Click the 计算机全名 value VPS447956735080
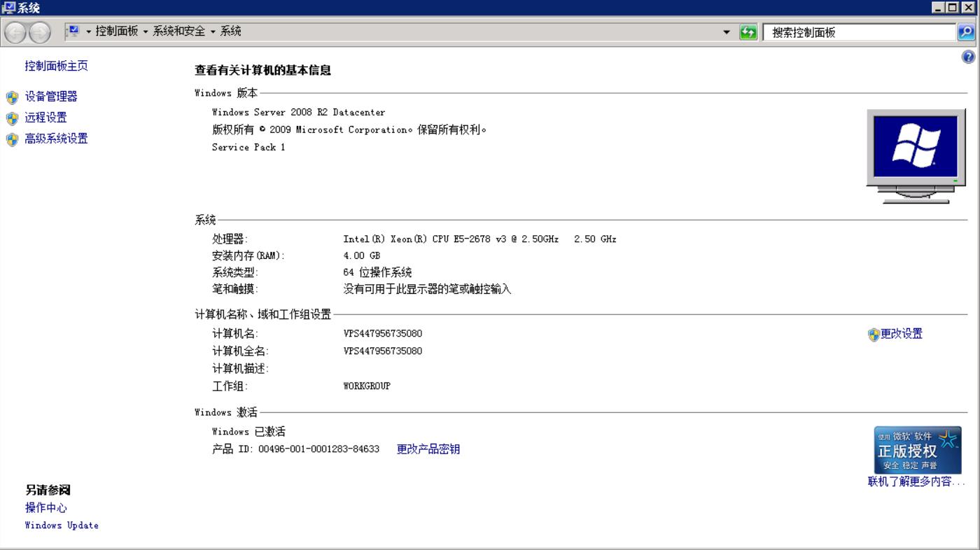 tap(383, 351)
